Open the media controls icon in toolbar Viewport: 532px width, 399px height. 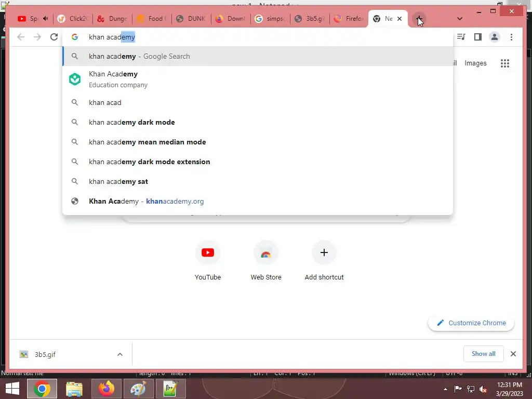tap(461, 37)
